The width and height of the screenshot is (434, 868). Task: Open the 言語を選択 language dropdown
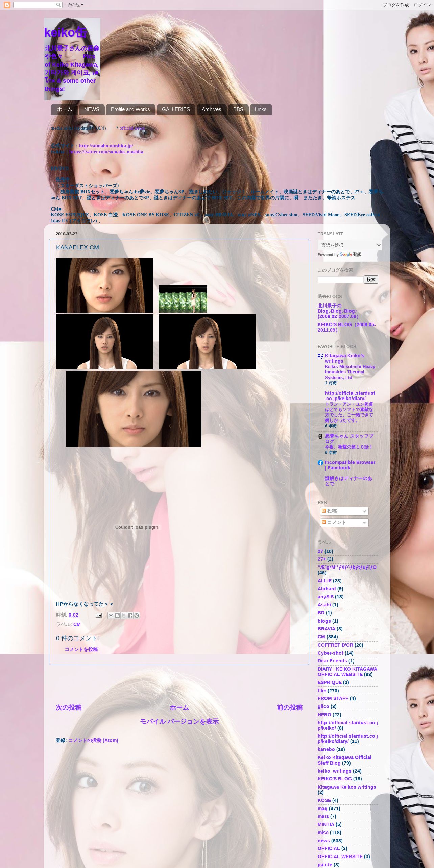click(x=349, y=245)
